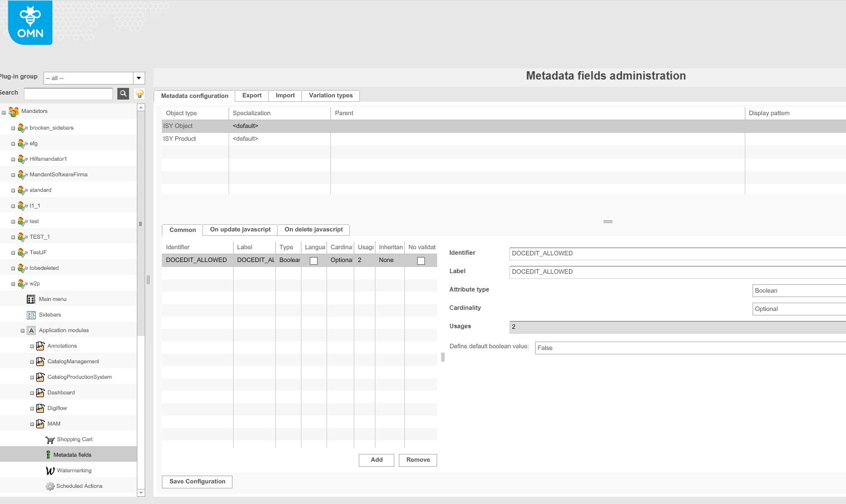Screen dimensions: 846x504
Task: Click the OMN bee logo
Action: [x=30, y=23]
